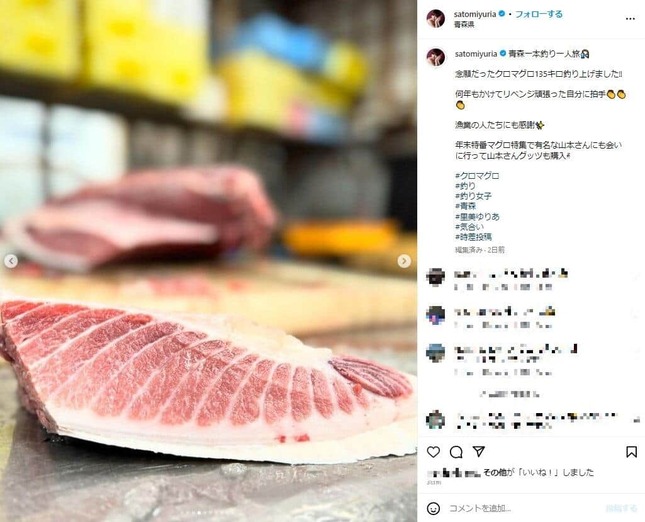Open the #釣り女子 hashtag

(x=473, y=196)
